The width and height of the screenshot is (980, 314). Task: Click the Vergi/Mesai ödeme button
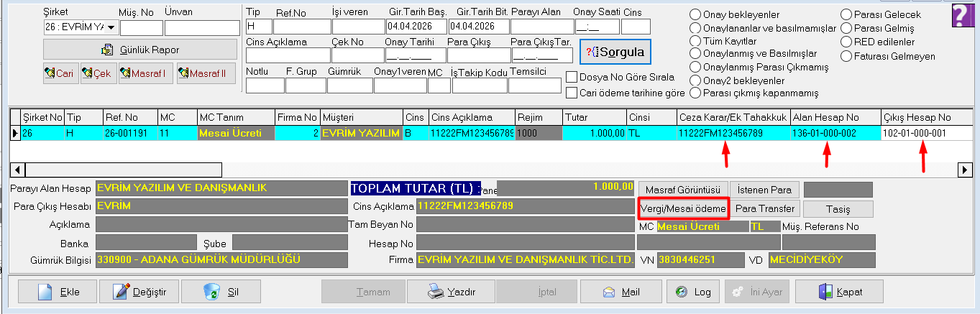point(684,208)
